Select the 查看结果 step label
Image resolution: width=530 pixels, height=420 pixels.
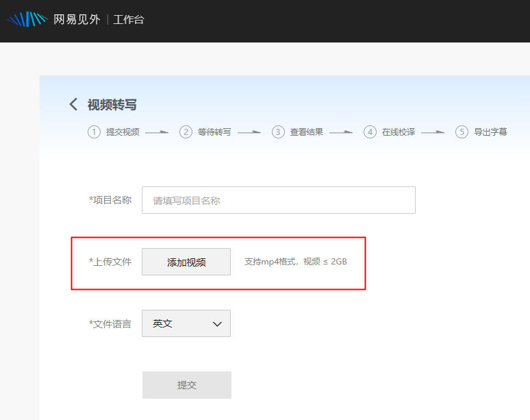tap(306, 132)
